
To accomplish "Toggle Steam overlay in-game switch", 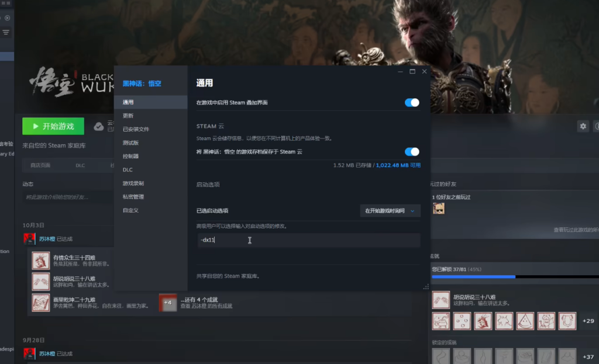I will point(412,103).
